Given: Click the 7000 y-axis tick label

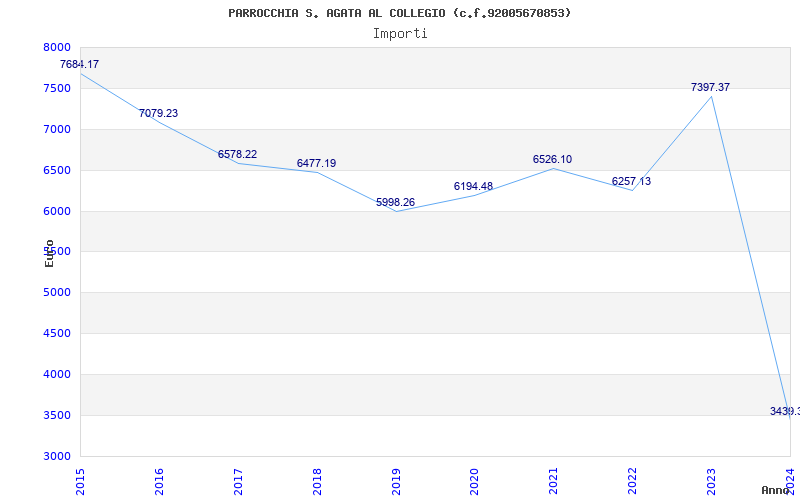Looking at the screenshot, I should point(57,130).
